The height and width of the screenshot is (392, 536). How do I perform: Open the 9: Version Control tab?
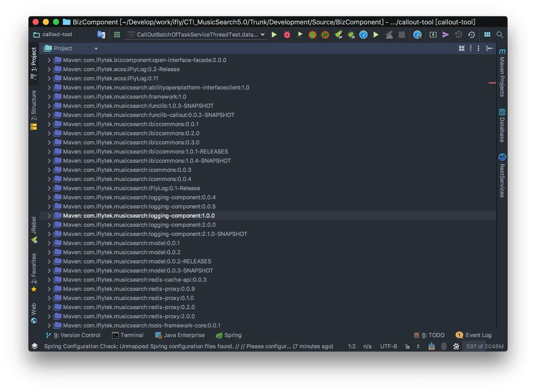click(73, 335)
